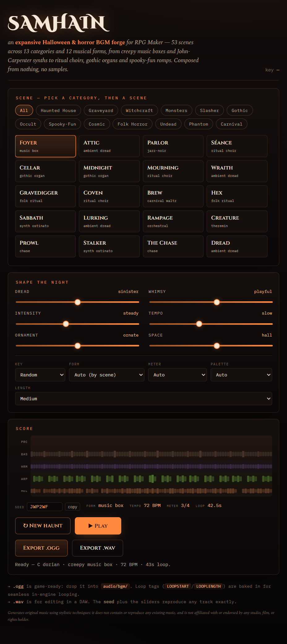Click the ARP track in score view

click(x=151, y=479)
